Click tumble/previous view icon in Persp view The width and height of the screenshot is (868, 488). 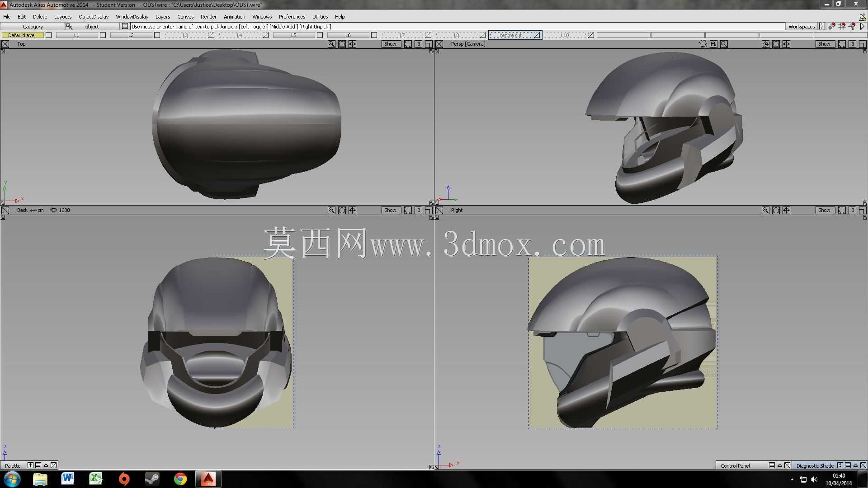(765, 44)
